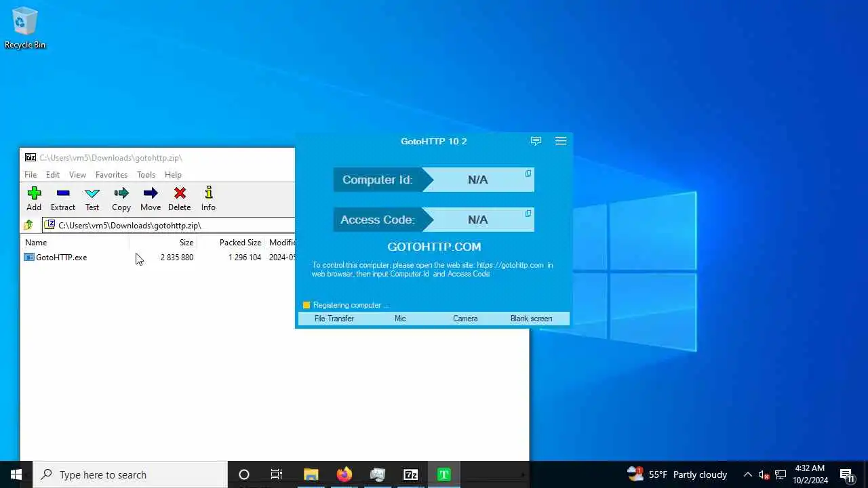Open Task View on the taskbar
This screenshot has width=868, height=488.
point(277,474)
